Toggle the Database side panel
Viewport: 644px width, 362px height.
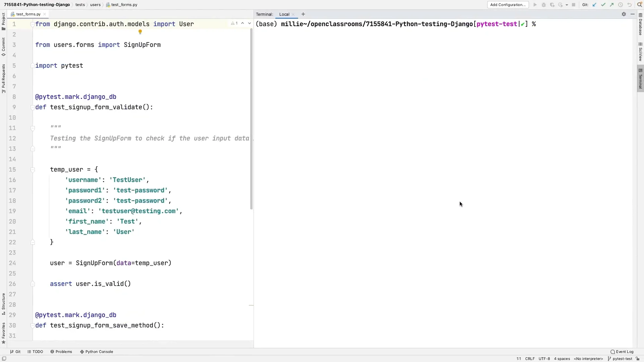(640, 25)
